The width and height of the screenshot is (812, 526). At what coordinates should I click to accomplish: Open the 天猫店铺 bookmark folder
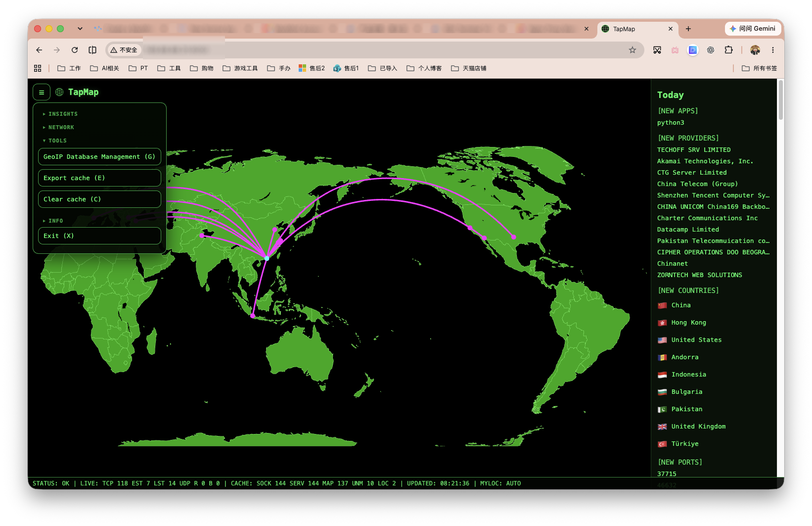(x=469, y=68)
